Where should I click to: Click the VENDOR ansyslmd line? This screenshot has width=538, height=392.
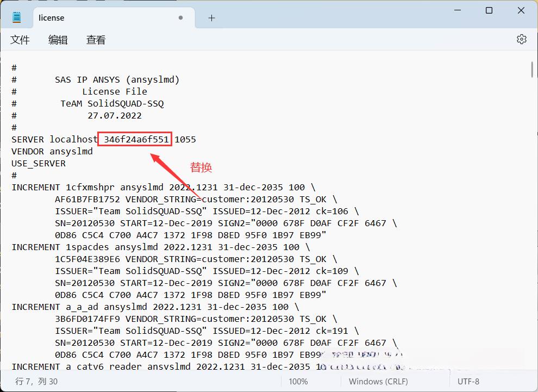[52, 151]
